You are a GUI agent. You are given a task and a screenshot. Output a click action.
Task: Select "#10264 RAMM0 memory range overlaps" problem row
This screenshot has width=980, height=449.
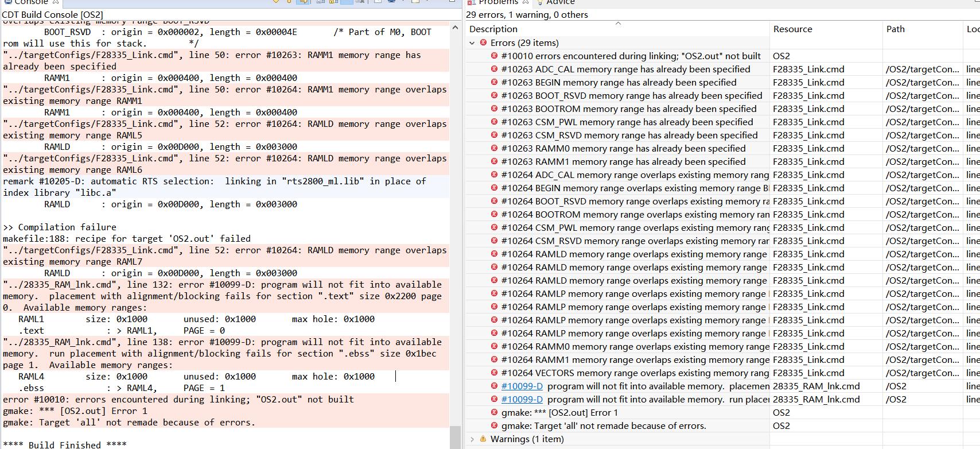(723, 347)
